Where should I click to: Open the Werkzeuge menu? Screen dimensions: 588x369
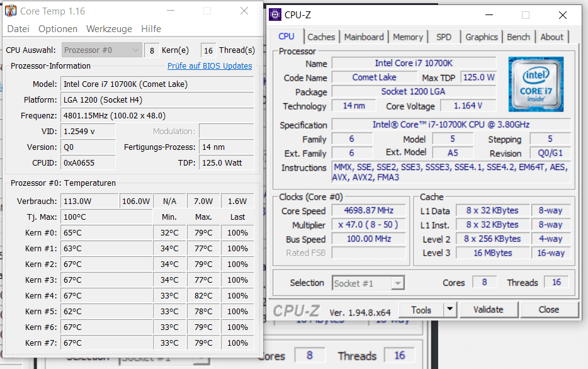pyautogui.click(x=109, y=29)
